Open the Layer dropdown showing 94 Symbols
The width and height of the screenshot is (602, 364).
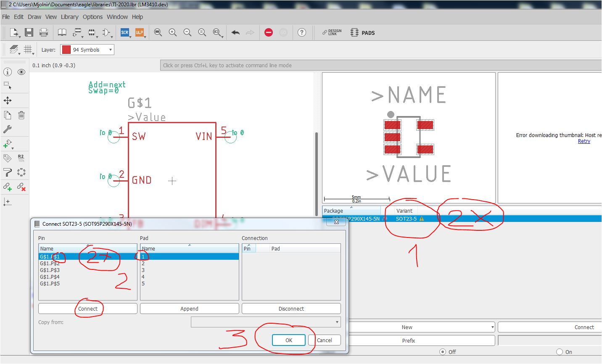pyautogui.click(x=87, y=50)
